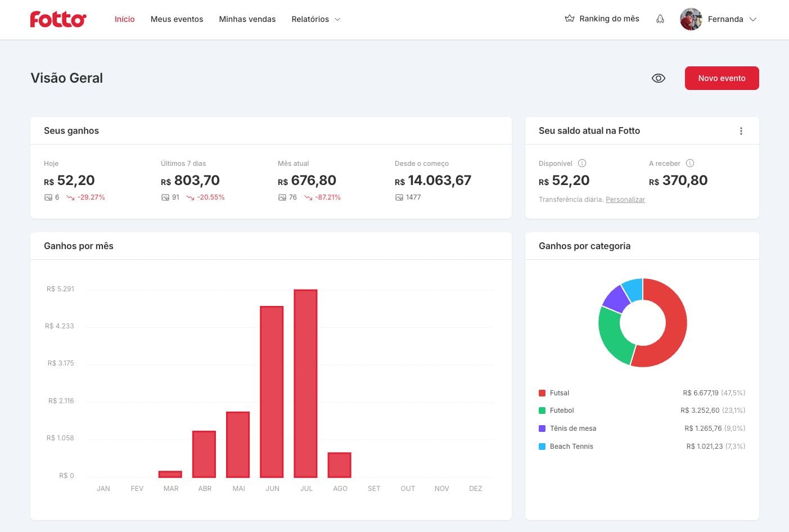This screenshot has height=532, width=789.
Task: Open Meus eventos page
Action: pos(177,19)
